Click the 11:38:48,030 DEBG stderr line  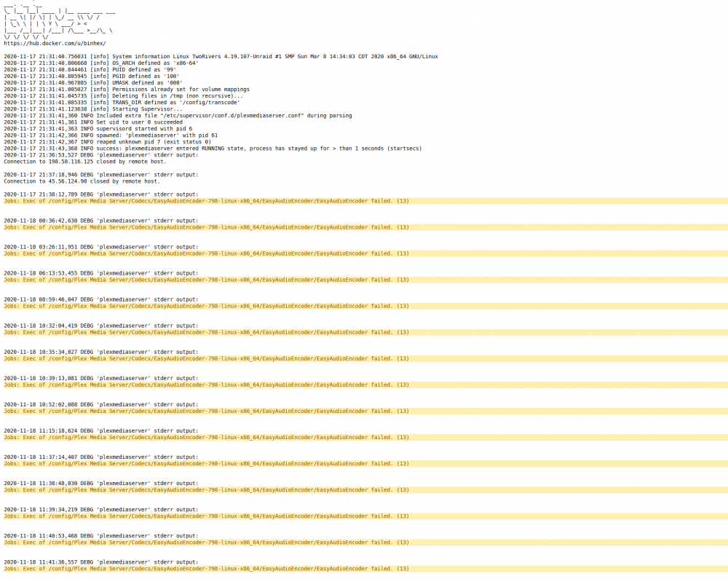click(100, 483)
